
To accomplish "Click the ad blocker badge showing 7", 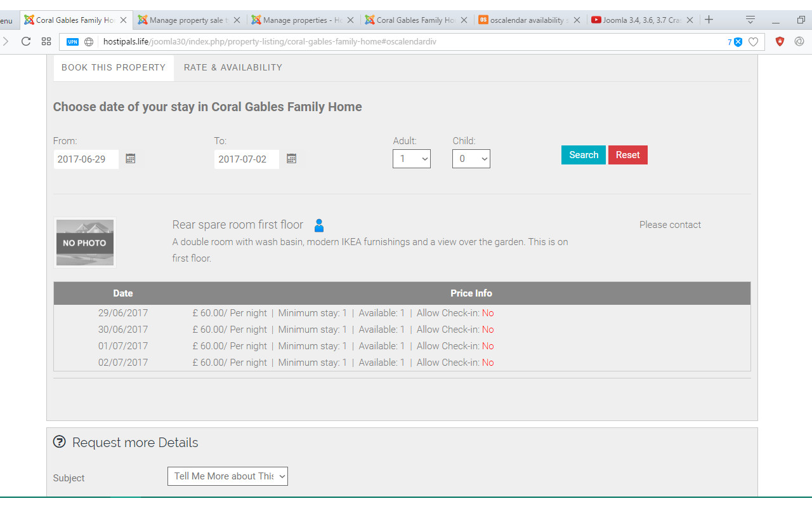I will pyautogui.click(x=735, y=42).
